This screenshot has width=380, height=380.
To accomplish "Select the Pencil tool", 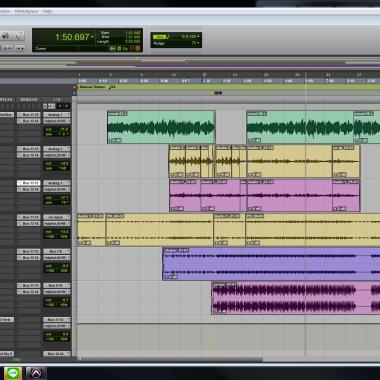I will pos(19,36).
